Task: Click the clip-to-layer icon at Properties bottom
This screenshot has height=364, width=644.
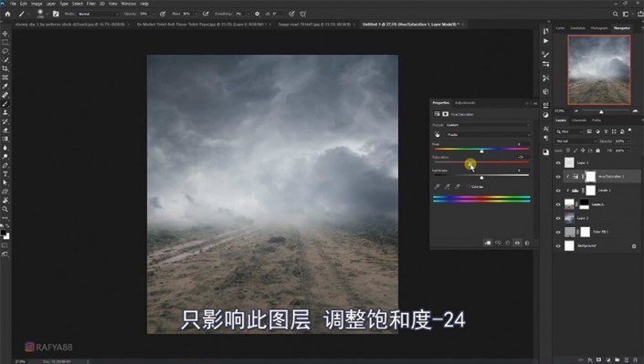Action: point(488,243)
